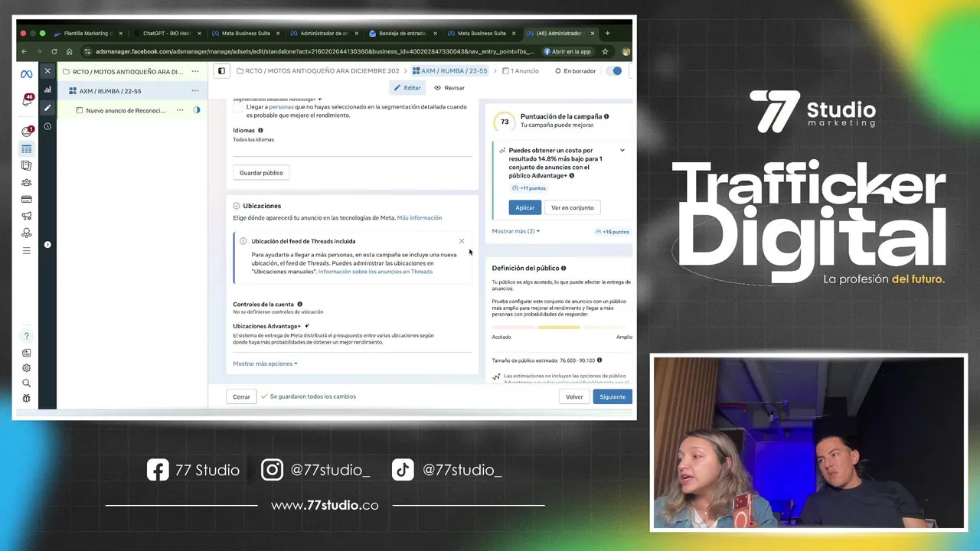Expand the Segmentación detallada Advantage+ dropdown arrow
Screen dimensions: 980x551
(320, 99)
